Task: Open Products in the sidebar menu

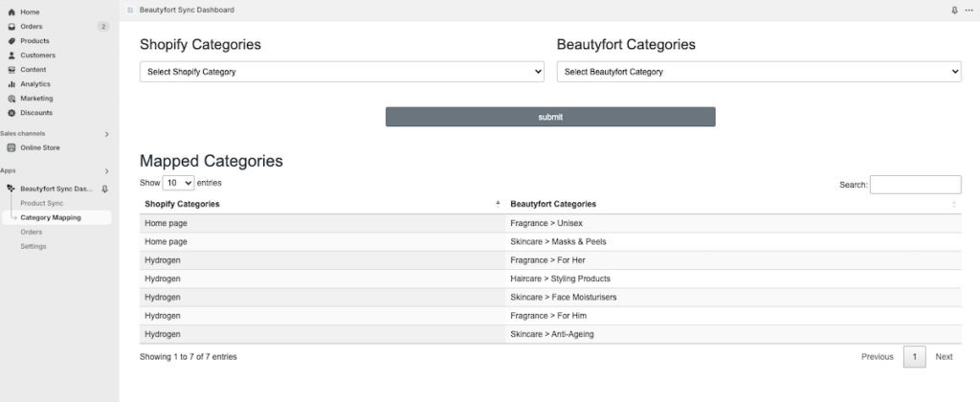Action: tap(34, 40)
